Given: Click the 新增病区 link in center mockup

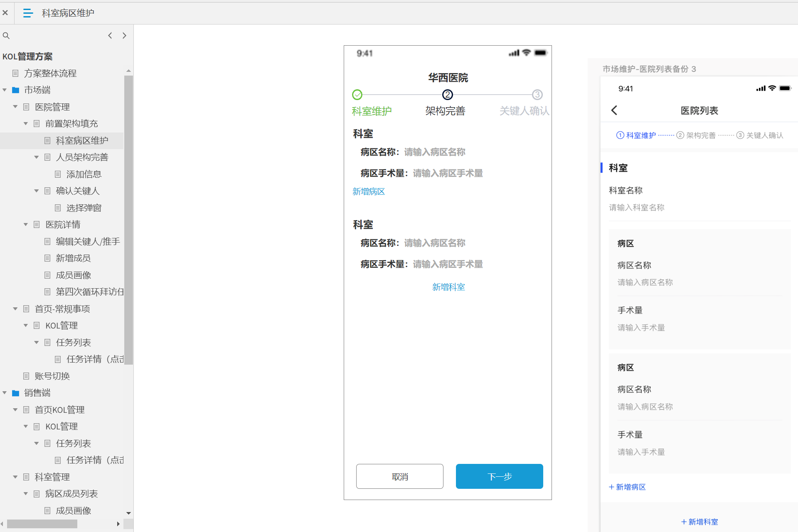Looking at the screenshot, I should coord(369,192).
